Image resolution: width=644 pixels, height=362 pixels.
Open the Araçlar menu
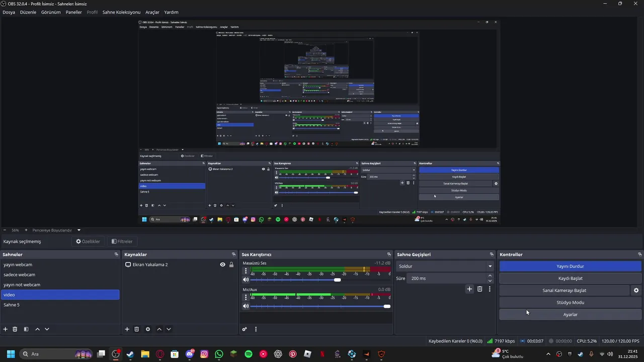point(152,12)
